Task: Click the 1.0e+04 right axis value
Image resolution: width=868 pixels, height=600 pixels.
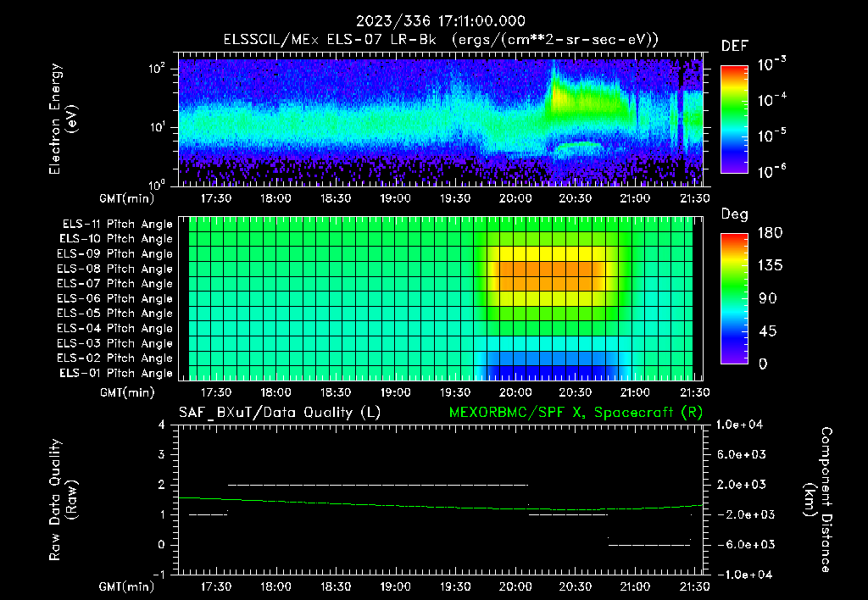Action: pyautogui.click(x=739, y=425)
